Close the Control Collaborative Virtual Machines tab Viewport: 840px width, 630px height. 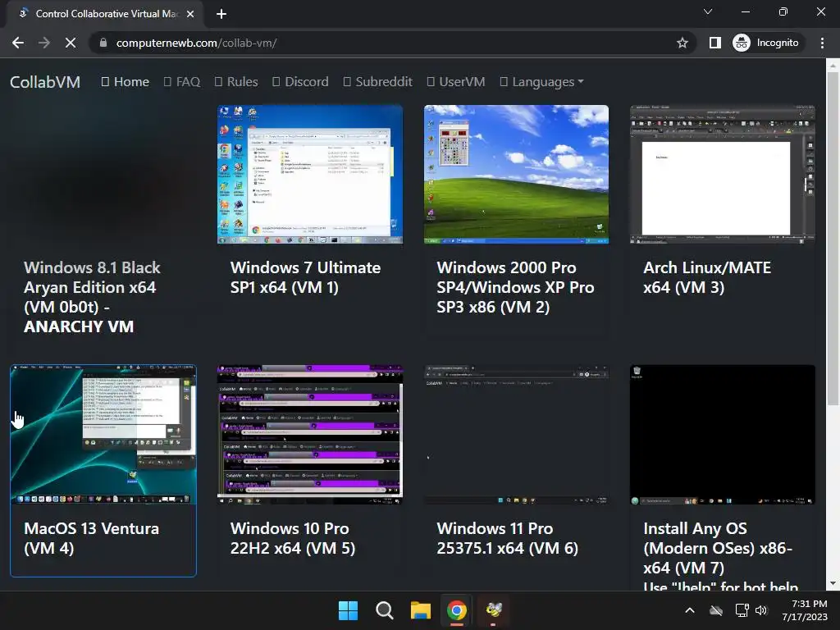[190, 14]
